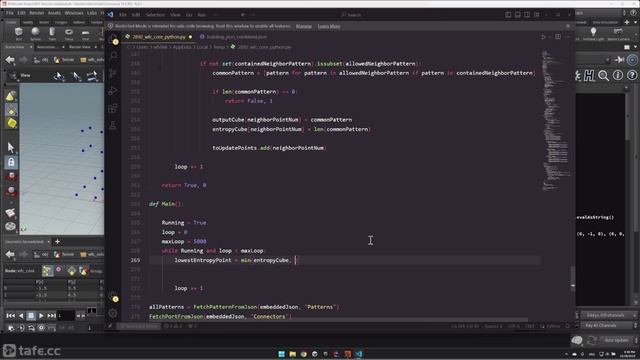Viewport: 640px width, 360px height.
Task: Click Ambient Light shelf tool
Action: [593, 33]
